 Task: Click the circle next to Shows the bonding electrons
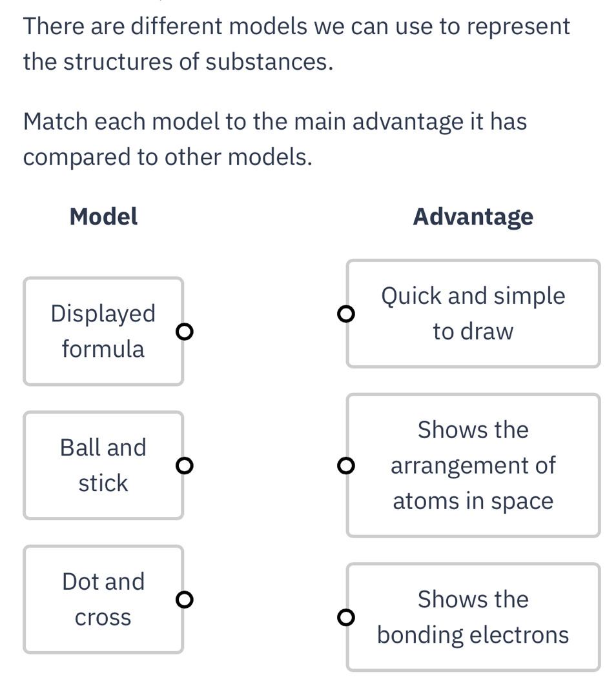tap(346, 617)
